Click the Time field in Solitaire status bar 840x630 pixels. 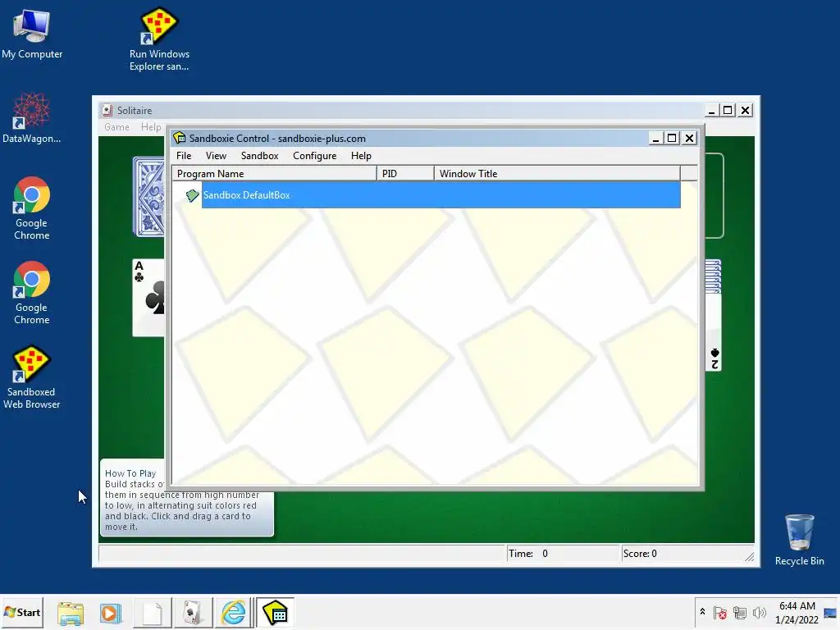[563, 554]
